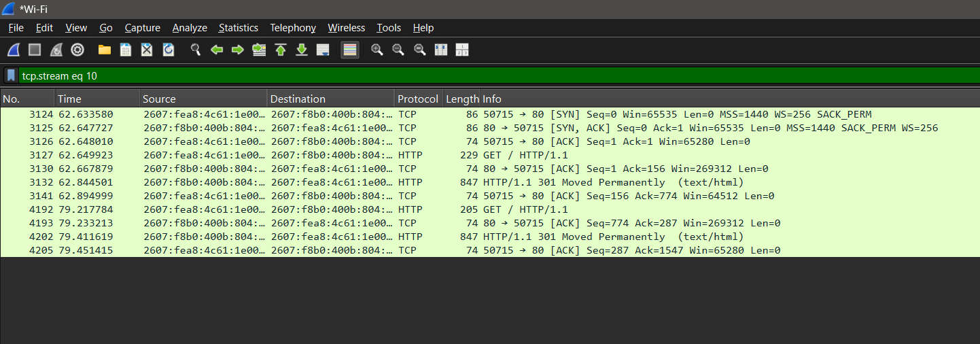
Task: Restart the current capture
Action: tap(56, 50)
